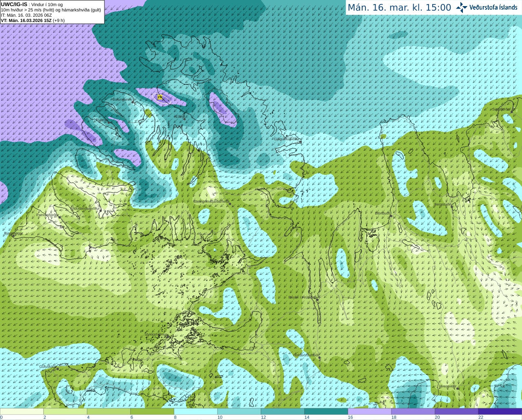The image size is (522, 420).
Task: Select the 12–14 m/s legend swatch
Action: (x=283, y=411)
